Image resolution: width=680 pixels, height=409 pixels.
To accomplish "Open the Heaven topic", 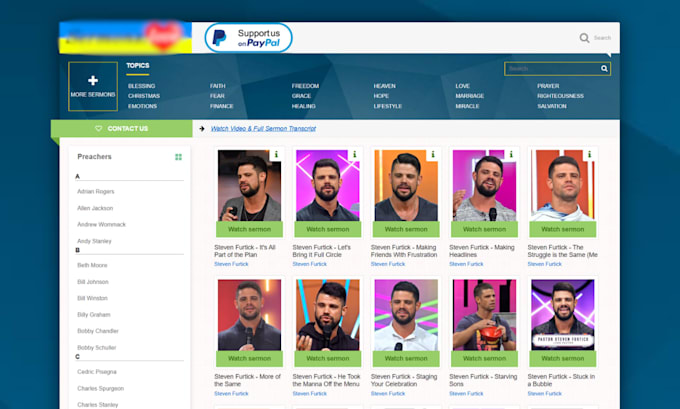I will pyautogui.click(x=384, y=86).
